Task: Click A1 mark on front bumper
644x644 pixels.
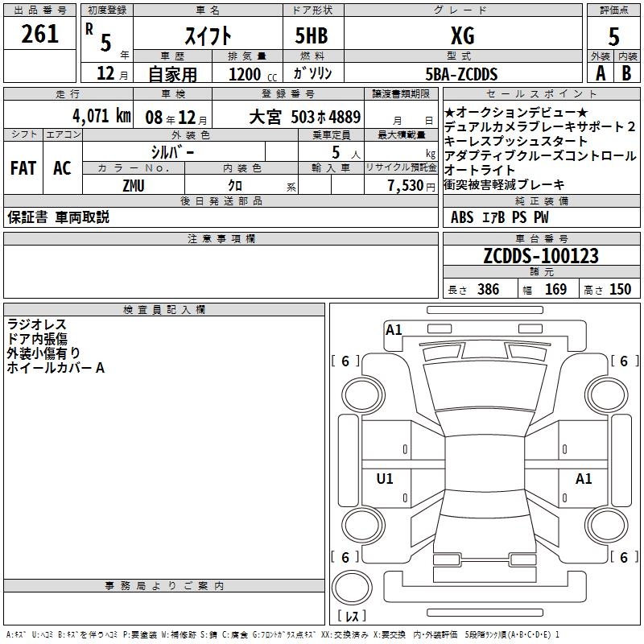Action: coord(394,330)
